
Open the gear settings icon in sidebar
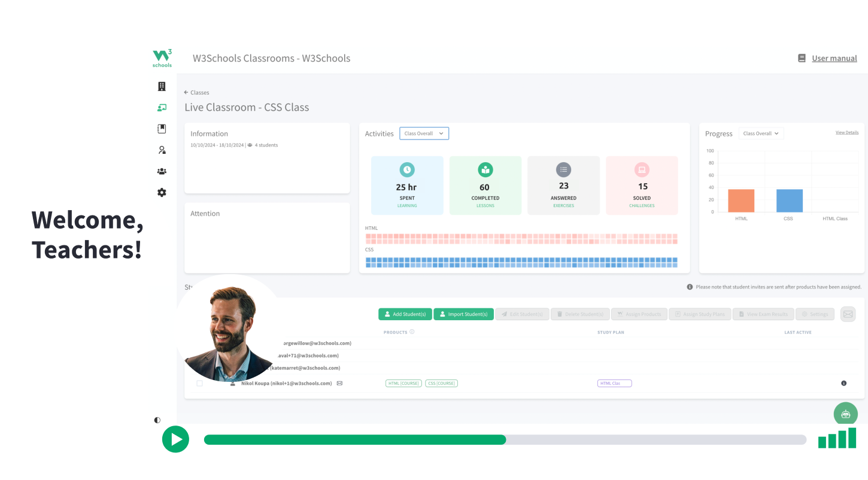coord(162,193)
